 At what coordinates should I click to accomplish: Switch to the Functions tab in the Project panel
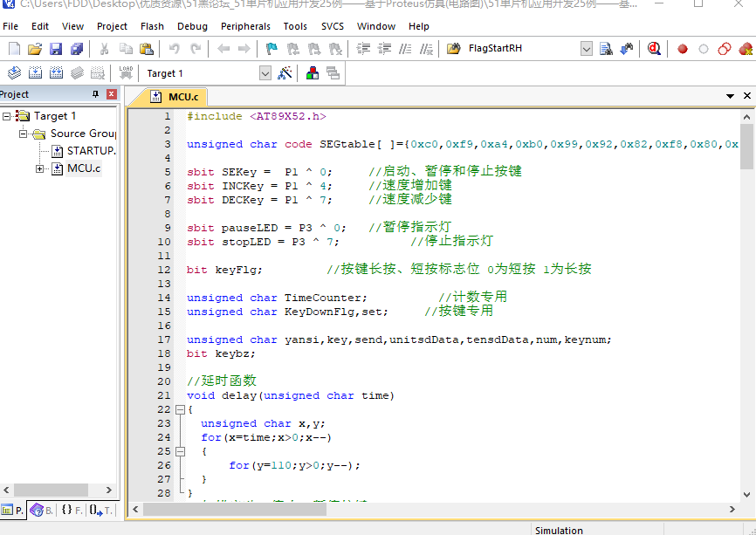tap(72, 510)
